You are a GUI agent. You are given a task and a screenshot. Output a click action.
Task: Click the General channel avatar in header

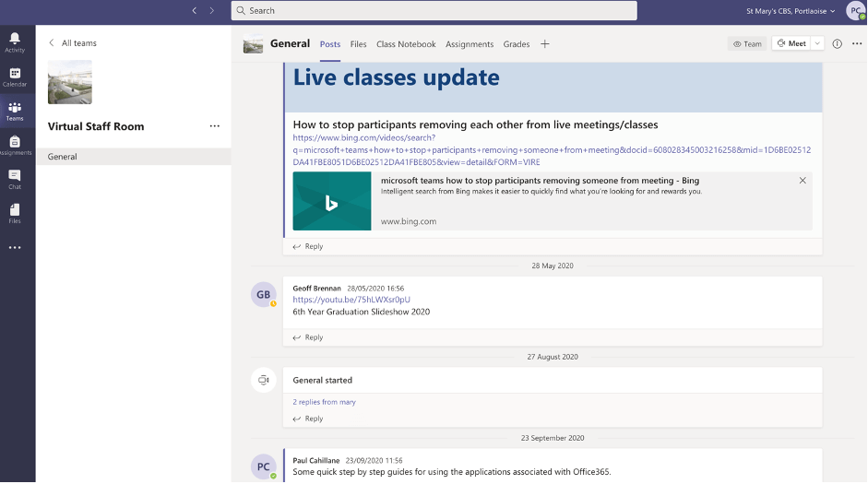pyautogui.click(x=253, y=43)
